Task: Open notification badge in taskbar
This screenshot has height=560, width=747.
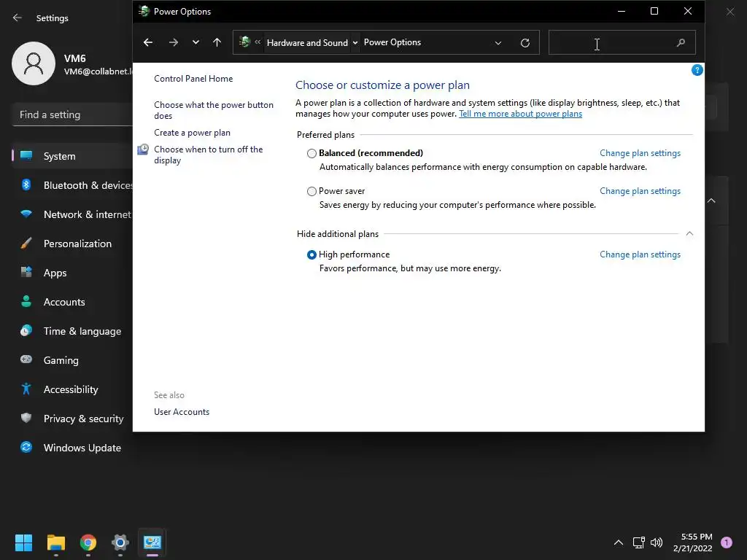Action: tap(727, 542)
